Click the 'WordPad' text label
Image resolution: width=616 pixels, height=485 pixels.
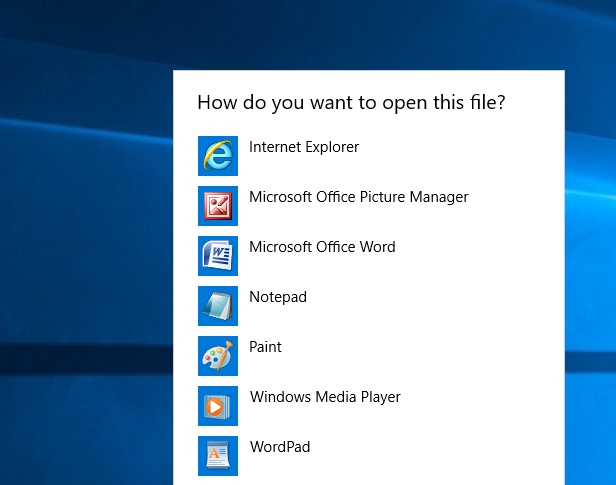[280, 447]
